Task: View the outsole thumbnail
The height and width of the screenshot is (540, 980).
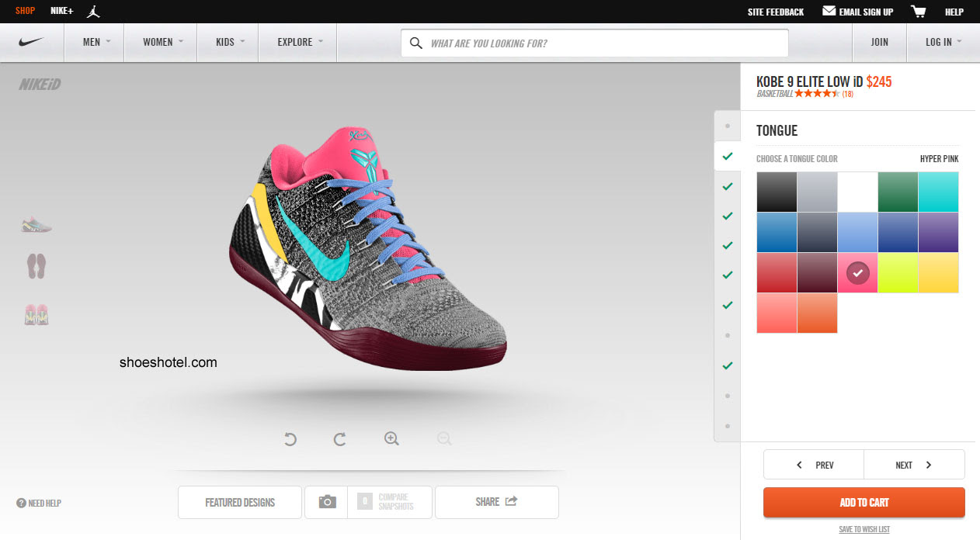Action: 36,266
